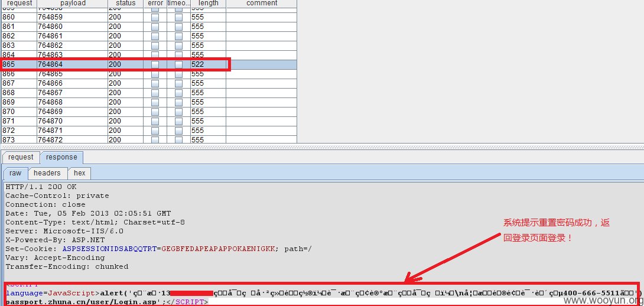Image resolution: width=644 pixels, height=306 pixels.
Task: Open the headers view tab
Action: [47, 173]
